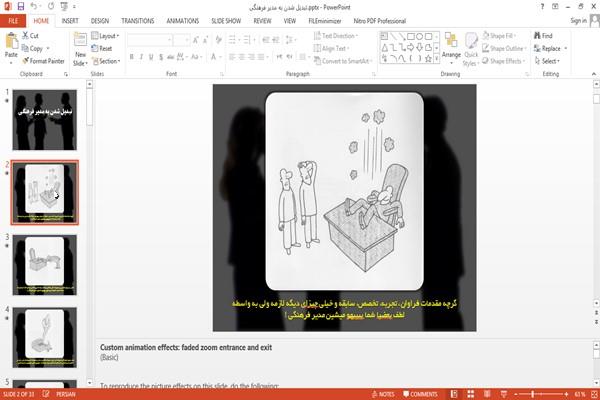Reset the slide layout
This screenshot has width=600, height=400.
102,48
